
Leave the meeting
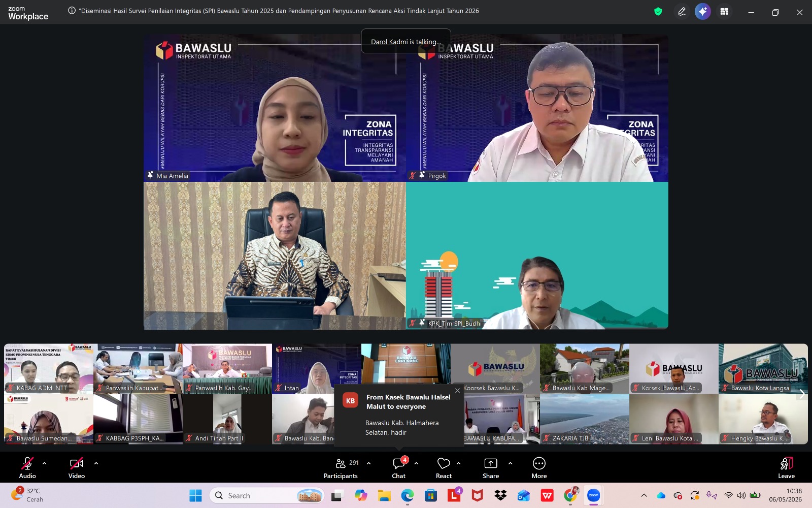point(787,467)
